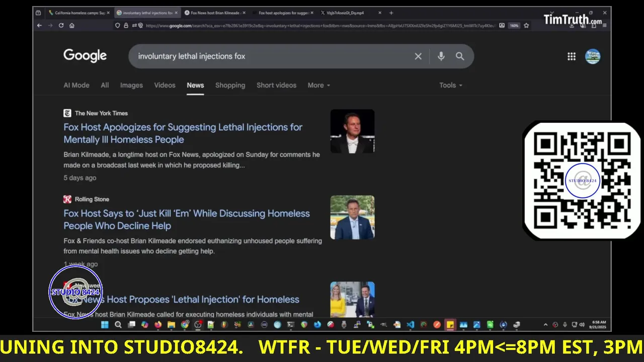Open the Rolling Stone article thumbnail
The image size is (644, 362).
(352, 217)
